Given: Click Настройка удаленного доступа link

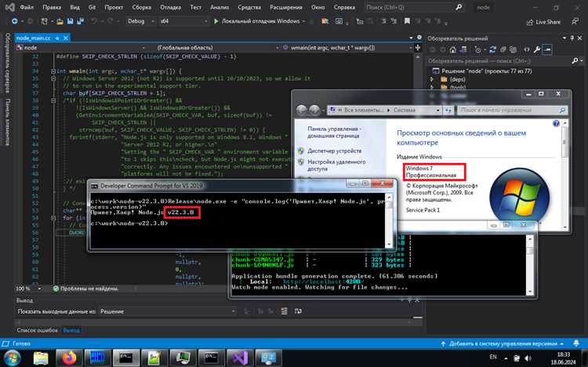Looking at the screenshot, I should coord(336,165).
